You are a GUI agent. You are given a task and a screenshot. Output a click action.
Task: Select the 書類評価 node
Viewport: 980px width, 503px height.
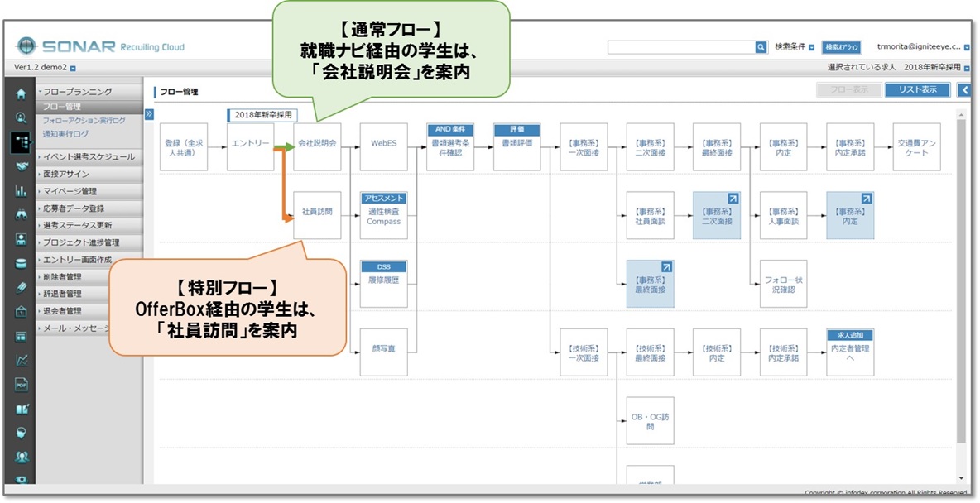[516, 146]
